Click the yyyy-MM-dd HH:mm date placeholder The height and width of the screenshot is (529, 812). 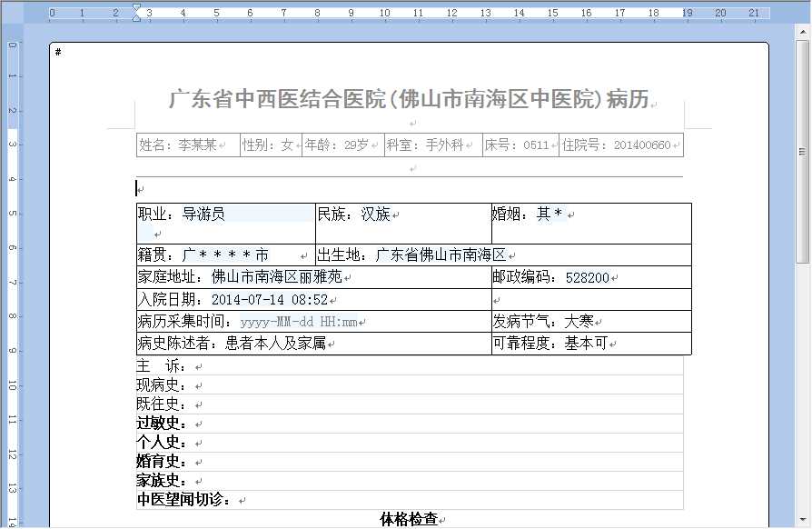pyautogui.click(x=299, y=322)
